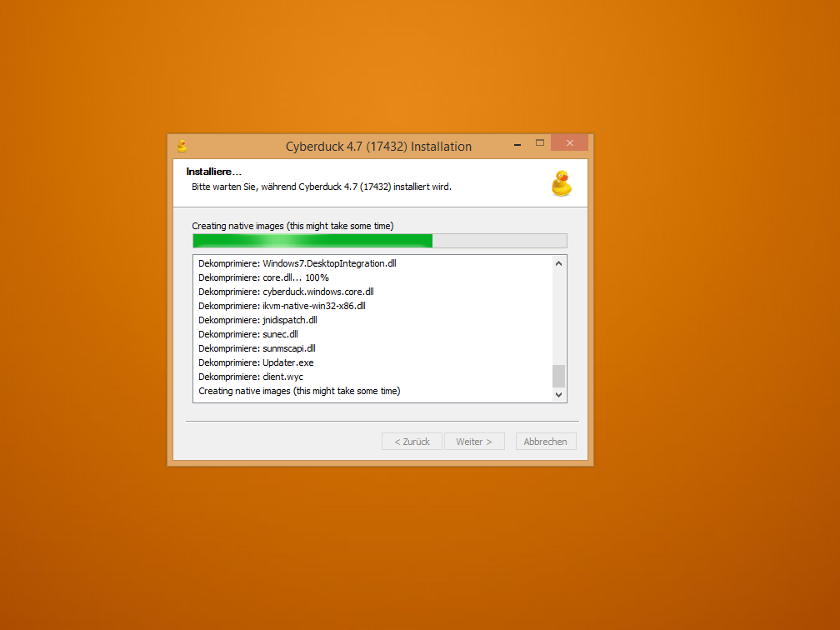Select the ikvm-native-win32-x86.dll log entry
Screen dimensions: 840x630
coord(282,306)
